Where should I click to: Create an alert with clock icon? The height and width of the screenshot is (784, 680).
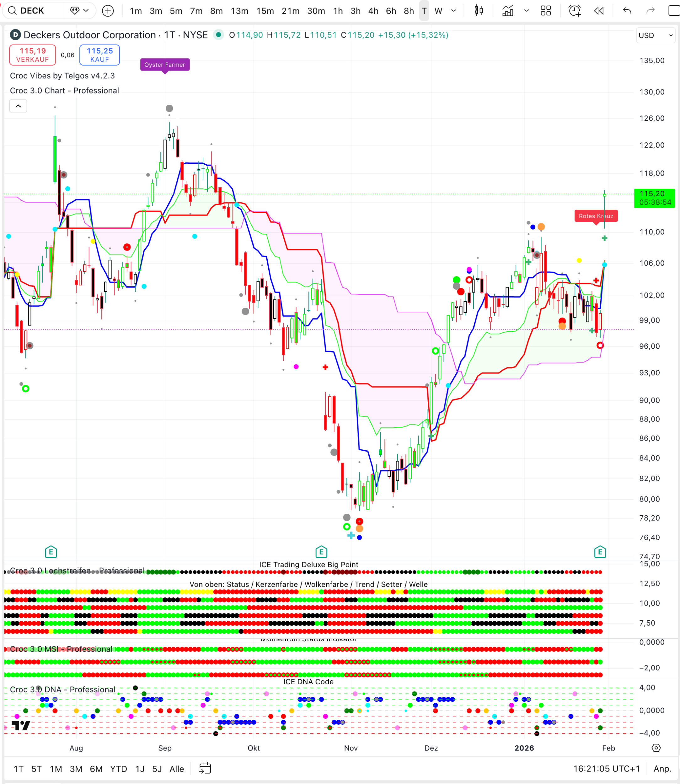[x=575, y=11]
